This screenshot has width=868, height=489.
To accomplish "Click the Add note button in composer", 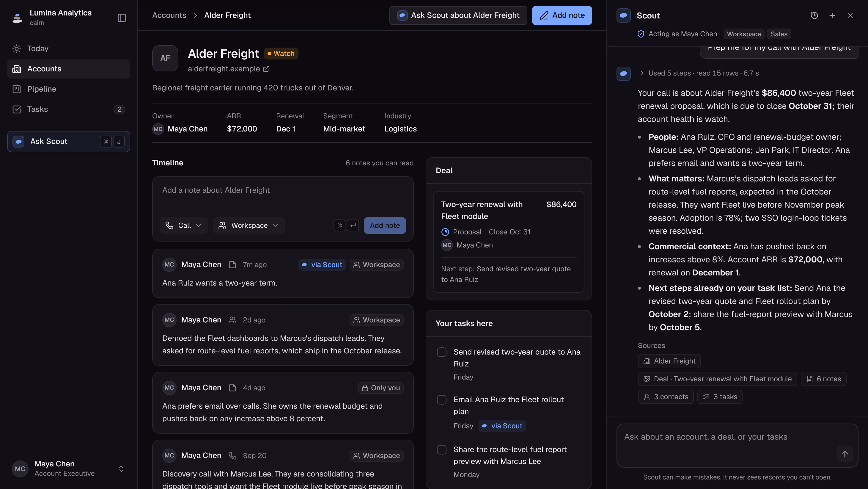I will coord(385,225).
